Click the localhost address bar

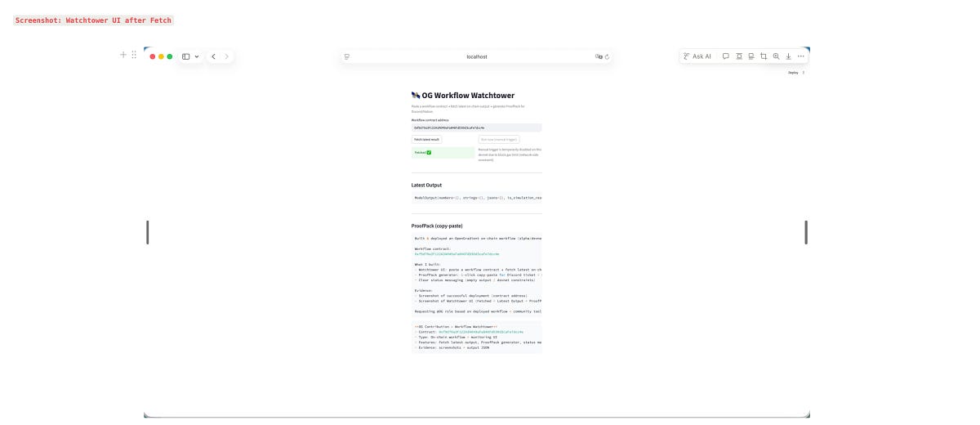click(x=477, y=56)
